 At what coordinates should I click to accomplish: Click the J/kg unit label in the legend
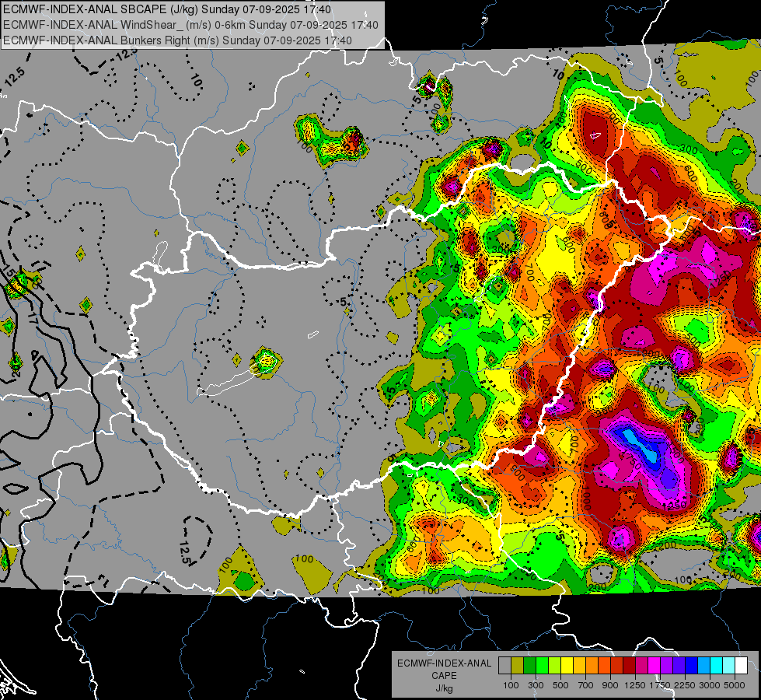[444, 688]
